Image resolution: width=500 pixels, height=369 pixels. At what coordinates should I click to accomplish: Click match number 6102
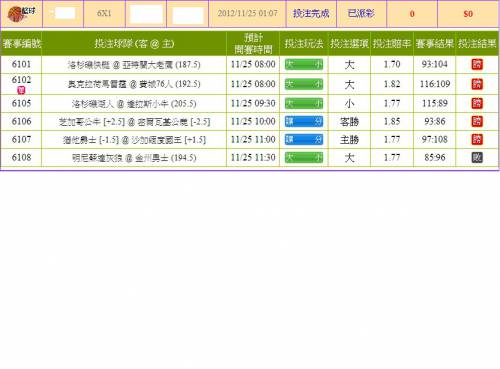point(21,80)
